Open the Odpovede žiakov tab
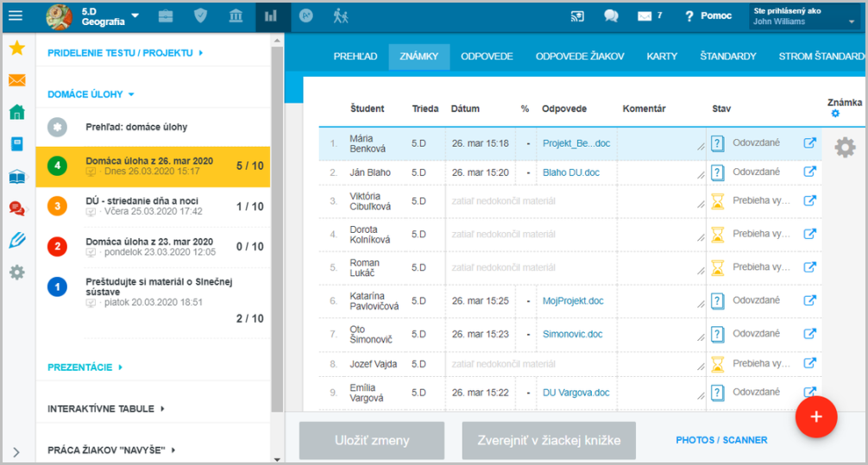The height and width of the screenshot is (465, 868). pos(580,56)
